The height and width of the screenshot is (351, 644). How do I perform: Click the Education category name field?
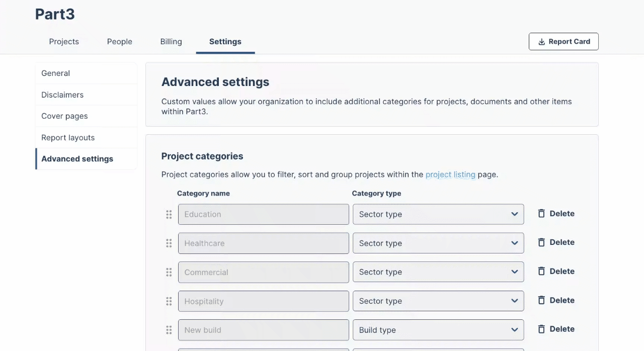(x=263, y=214)
